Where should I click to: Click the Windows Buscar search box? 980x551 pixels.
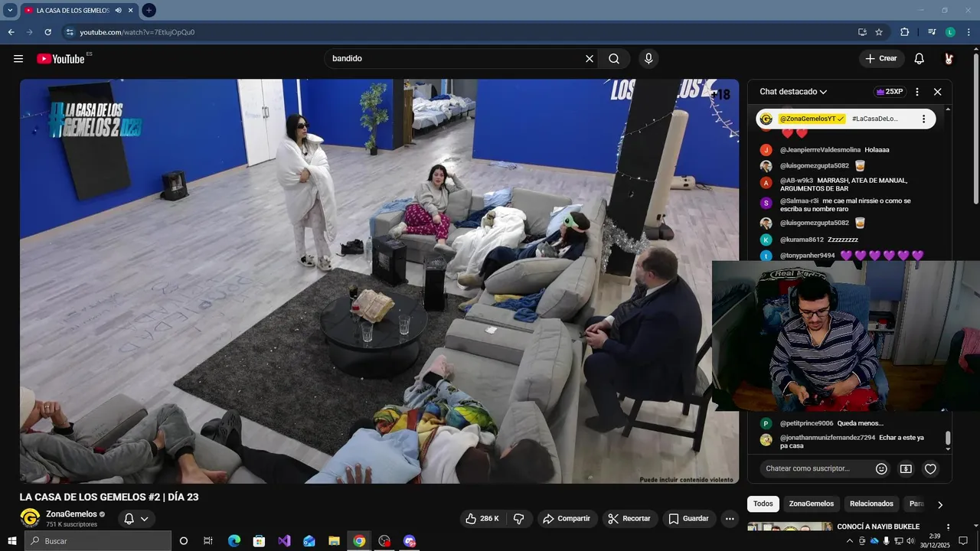pyautogui.click(x=98, y=541)
